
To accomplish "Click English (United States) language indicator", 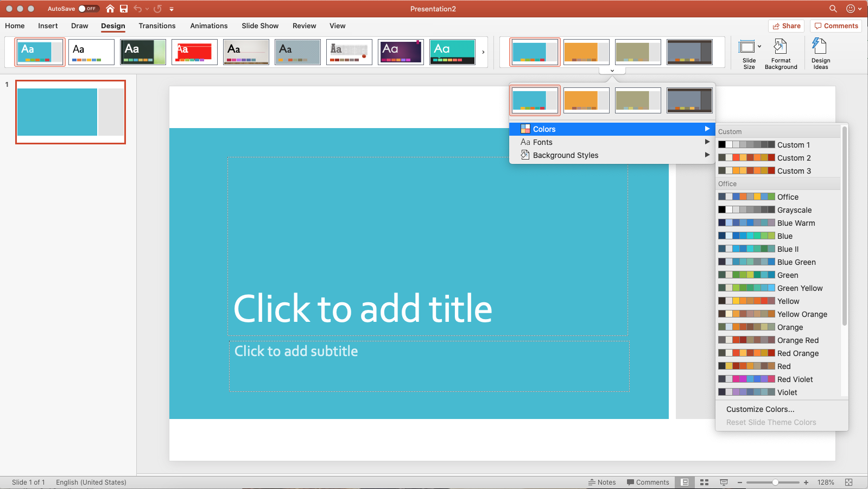I will point(91,482).
